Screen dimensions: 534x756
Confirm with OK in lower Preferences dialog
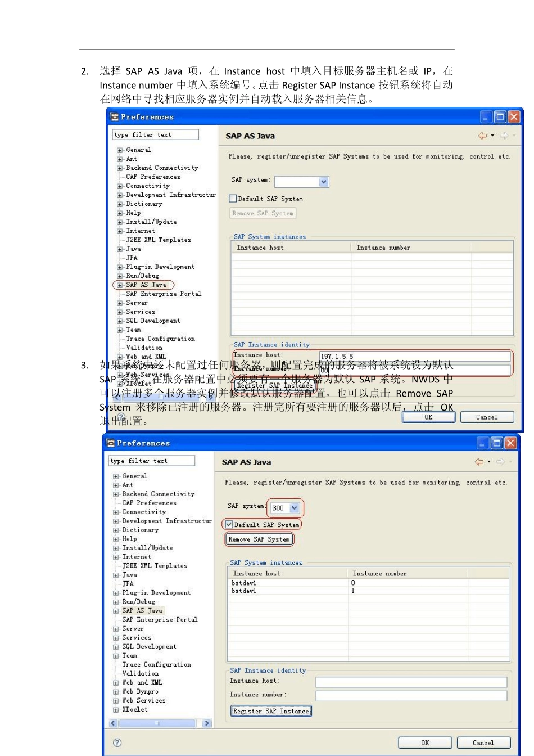pos(425,742)
